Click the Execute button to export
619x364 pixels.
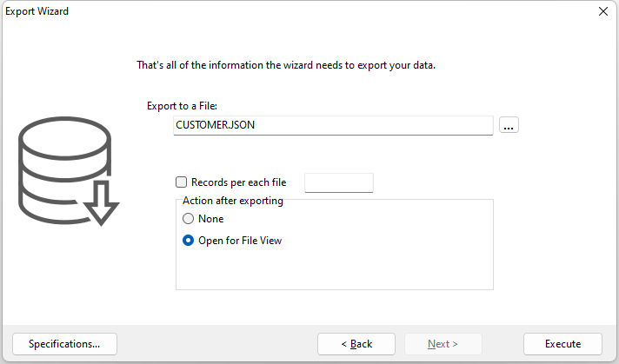pyautogui.click(x=562, y=344)
